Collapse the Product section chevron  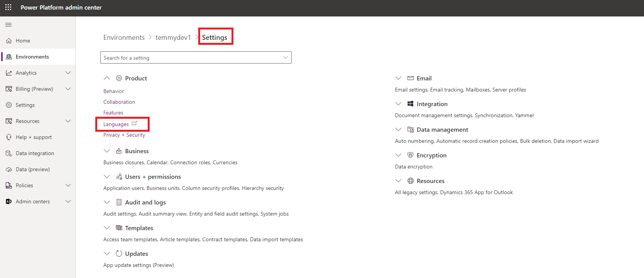[x=107, y=78]
